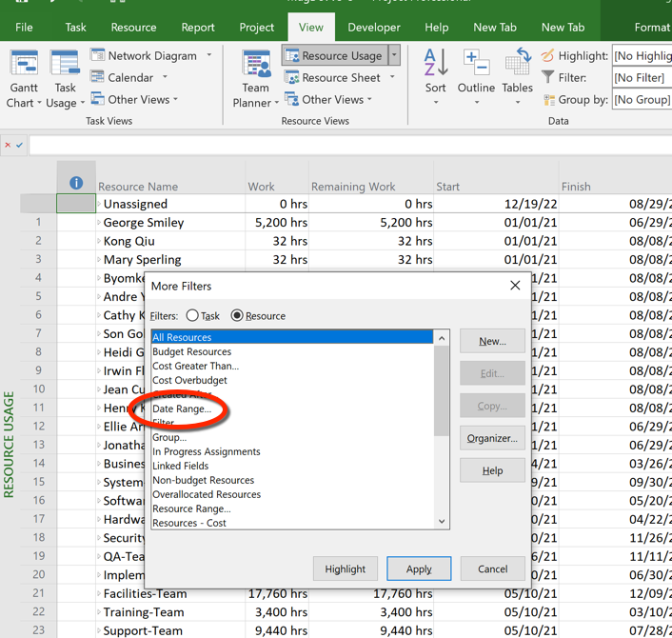The height and width of the screenshot is (638, 672).
Task: Open the Resource Sheet dropdown arrow
Action: (x=392, y=77)
